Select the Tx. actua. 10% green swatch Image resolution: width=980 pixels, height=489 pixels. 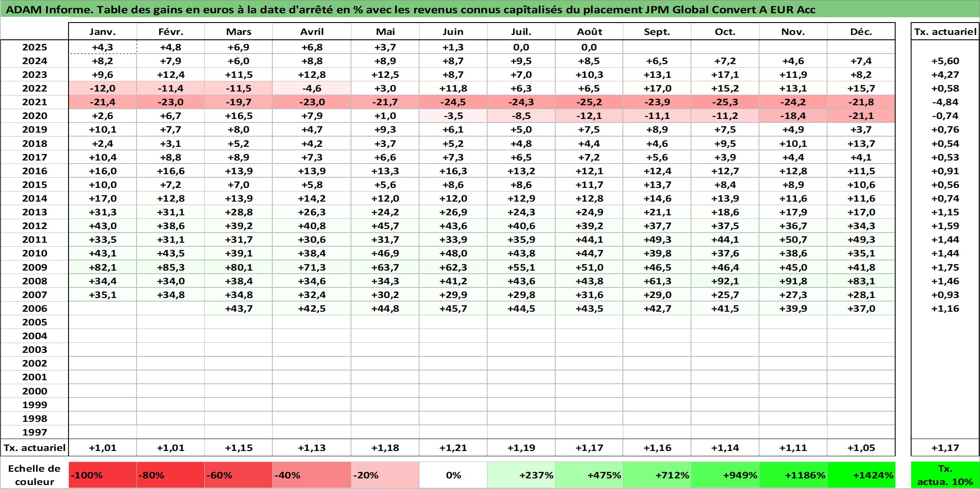pos(945,475)
